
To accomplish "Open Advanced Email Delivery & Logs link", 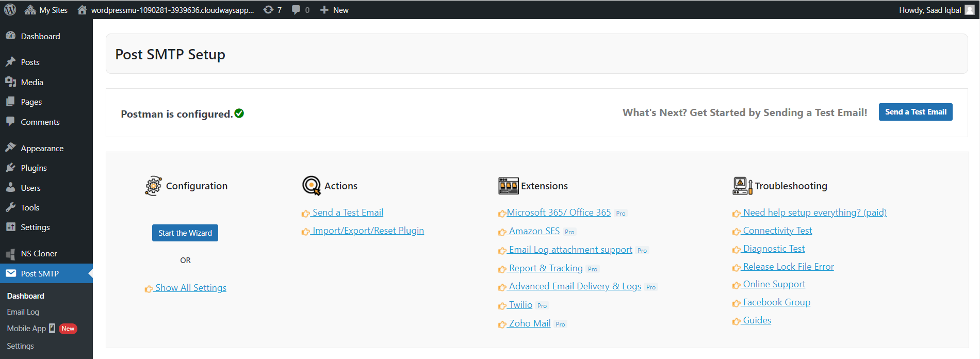I will [575, 286].
